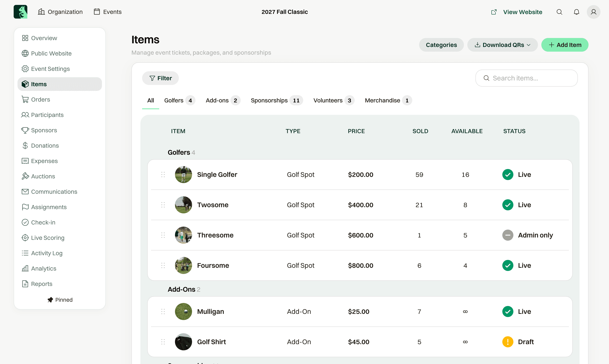Switch to the Add-ons tab

tap(223, 100)
